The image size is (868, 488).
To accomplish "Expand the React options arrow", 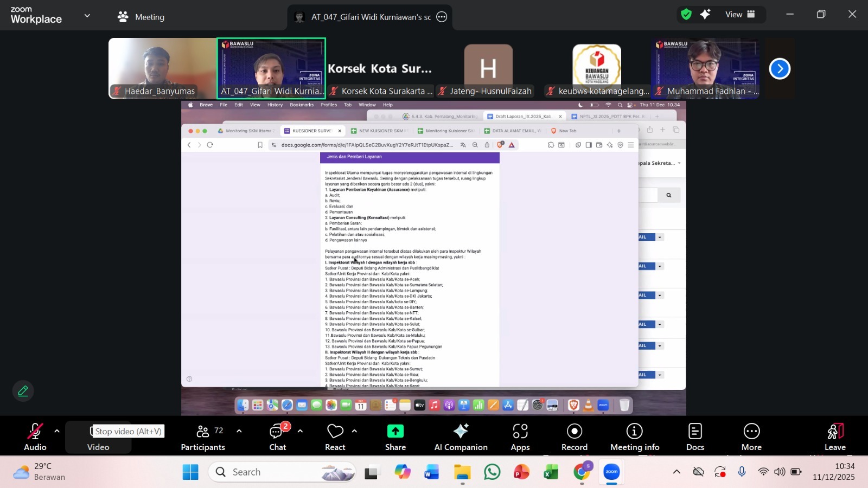I will tap(354, 431).
